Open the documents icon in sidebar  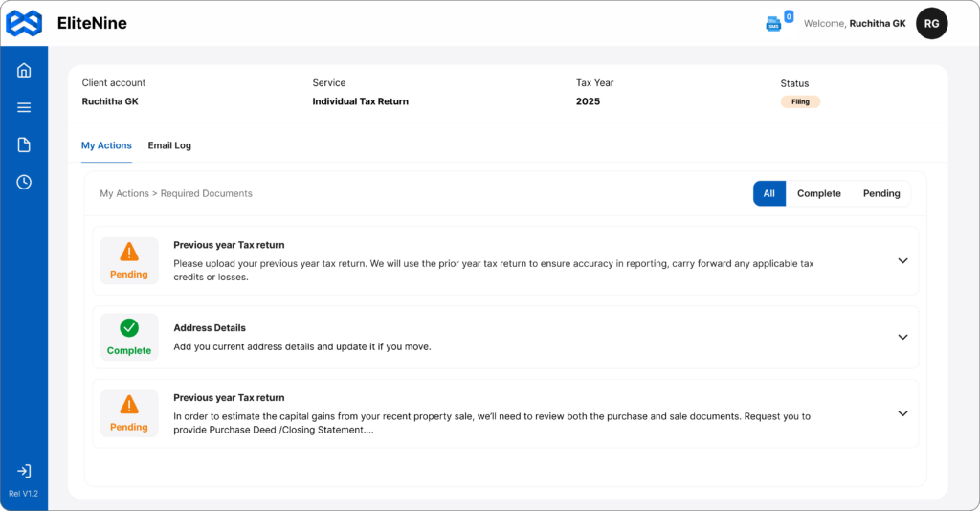24,144
